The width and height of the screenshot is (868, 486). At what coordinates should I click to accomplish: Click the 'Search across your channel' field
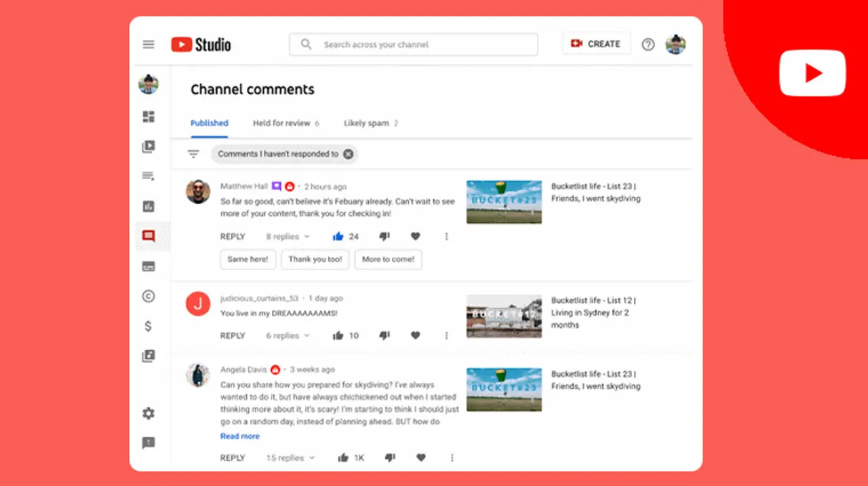(414, 44)
